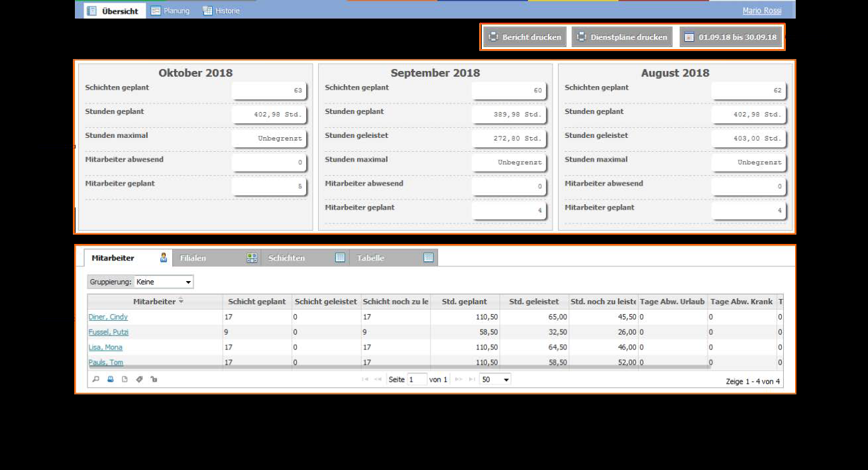Go to next page using pager icon
This screenshot has width=868, height=470.
(x=459, y=379)
